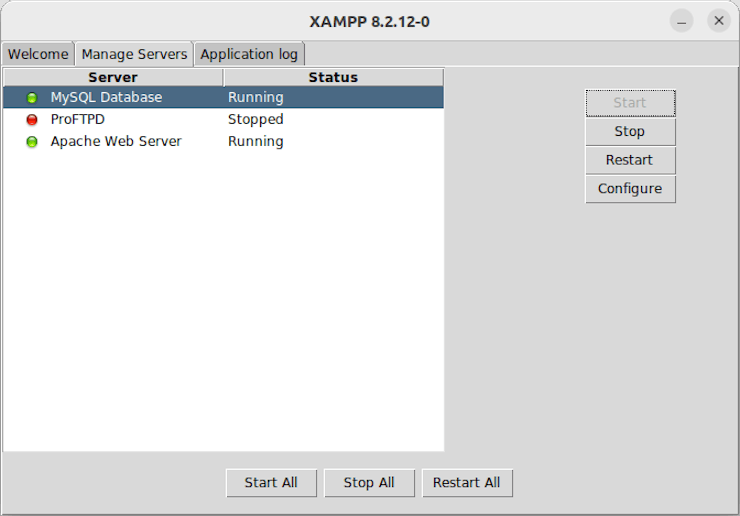The image size is (740, 516).
Task: Click Restart All servers button
Action: click(467, 482)
